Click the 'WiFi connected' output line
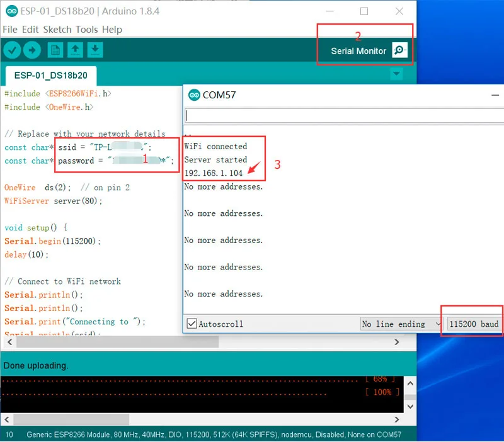Image resolution: width=504 pixels, height=442 pixels. coord(215,146)
